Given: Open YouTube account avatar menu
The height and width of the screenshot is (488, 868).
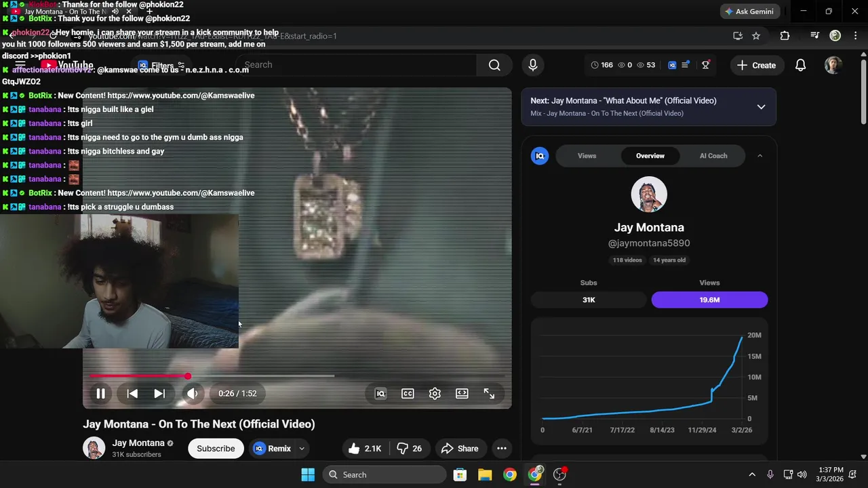Looking at the screenshot, I should tap(833, 65).
